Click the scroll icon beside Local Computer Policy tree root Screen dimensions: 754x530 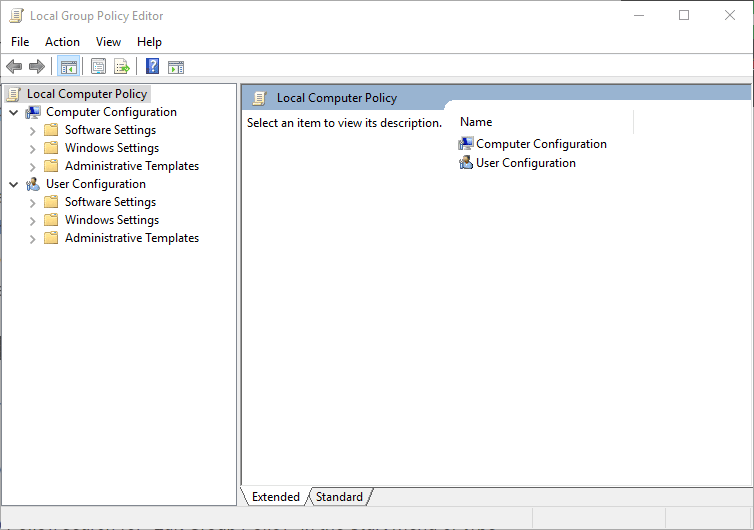[x=14, y=94]
